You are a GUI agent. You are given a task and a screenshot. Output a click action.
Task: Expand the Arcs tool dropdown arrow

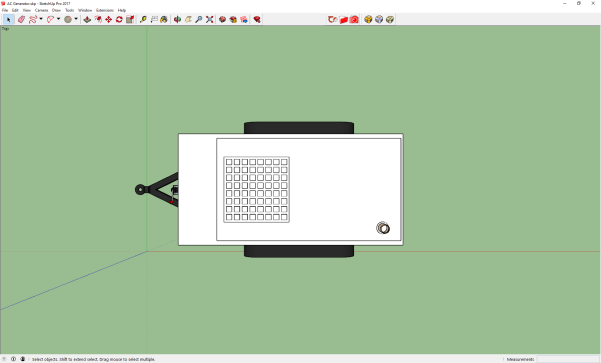coord(58,19)
